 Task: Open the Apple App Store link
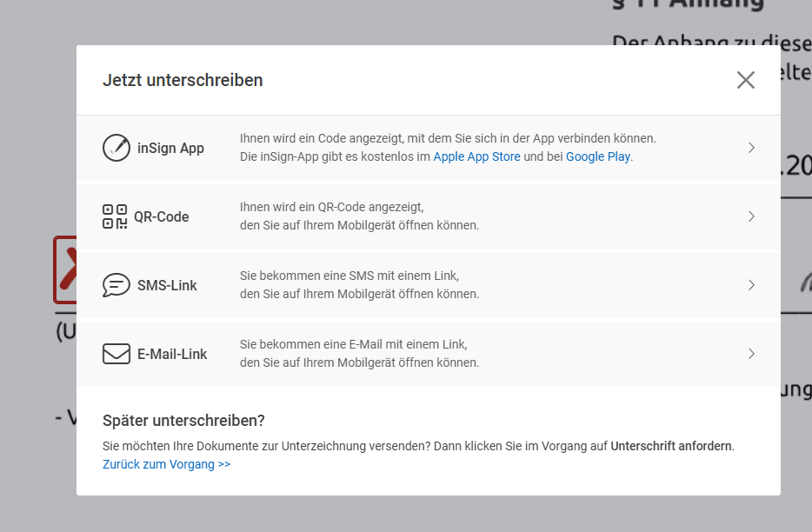(476, 157)
